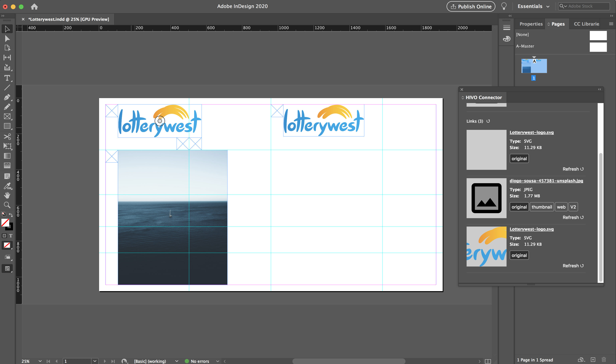Choose the Scissors tool
Viewport: 616px width, 364px height.
click(7, 136)
